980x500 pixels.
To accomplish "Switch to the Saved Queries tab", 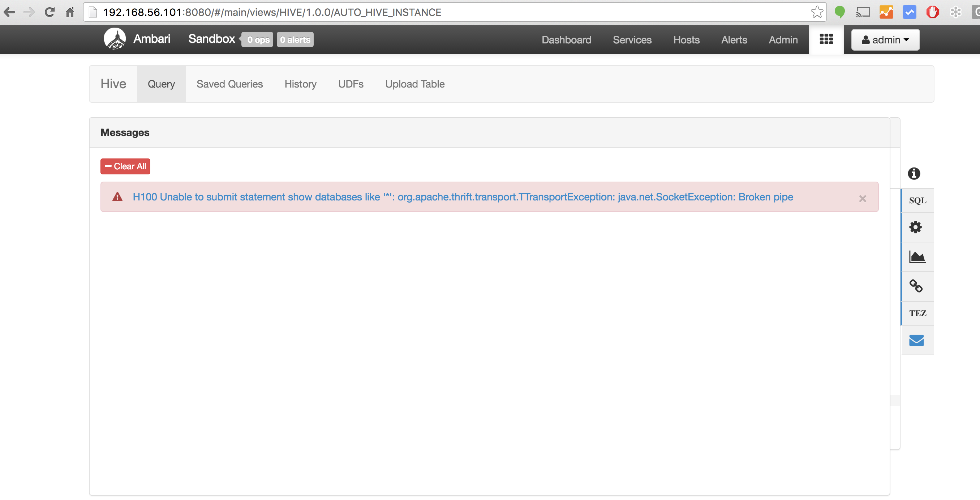I will 229,84.
